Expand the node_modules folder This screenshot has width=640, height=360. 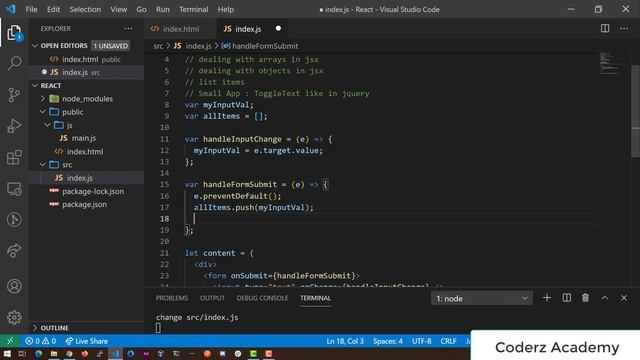click(x=43, y=98)
